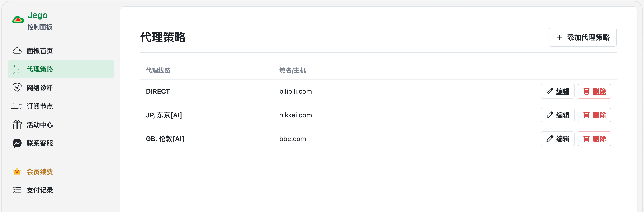Image resolution: width=644 pixels, height=212 pixels.
Task: Click the 域名/主机 column header
Action: coord(293,70)
